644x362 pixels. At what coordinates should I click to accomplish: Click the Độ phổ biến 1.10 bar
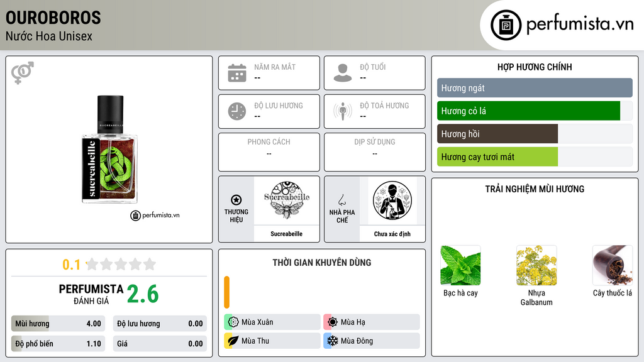point(58,344)
